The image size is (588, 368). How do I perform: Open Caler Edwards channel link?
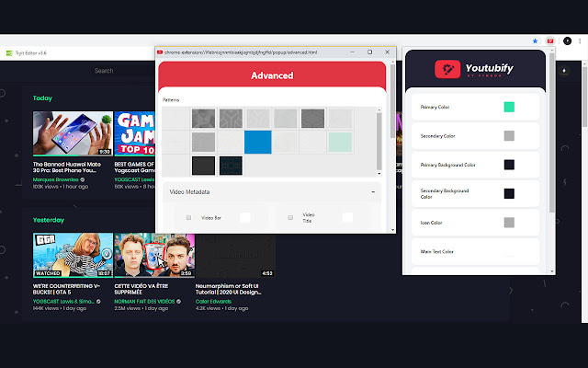[213, 301]
